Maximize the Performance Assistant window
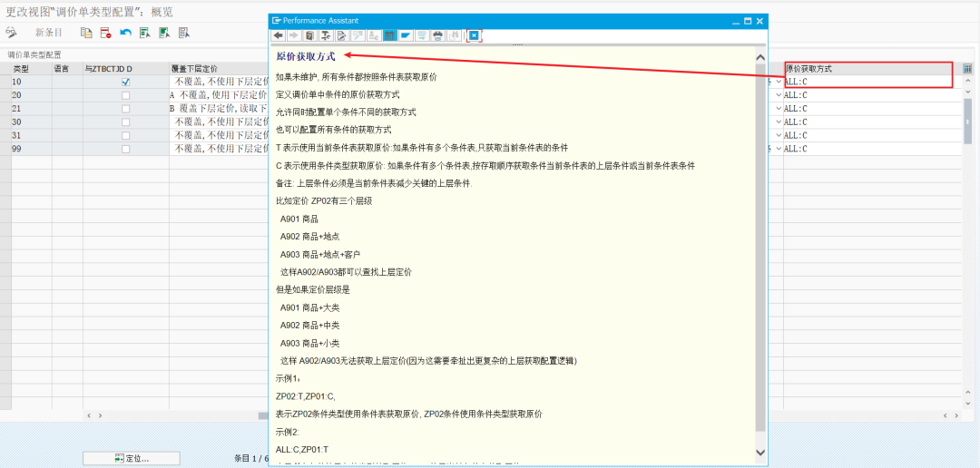Image resolution: width=980 pixels, height=468 pixels. point(748,21)
